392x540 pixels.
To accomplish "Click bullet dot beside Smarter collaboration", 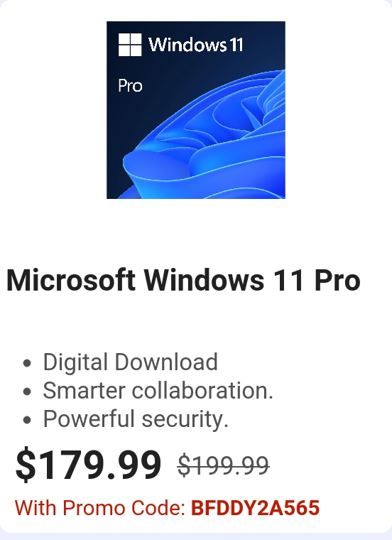I will tap(27, 391).
